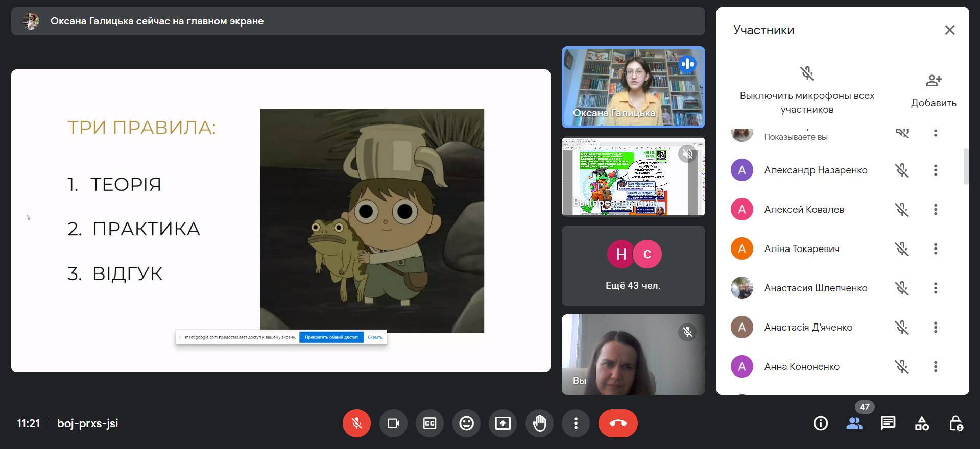Open the chat panel
Screen dimensions: 980x449
(x=888, y=423)
